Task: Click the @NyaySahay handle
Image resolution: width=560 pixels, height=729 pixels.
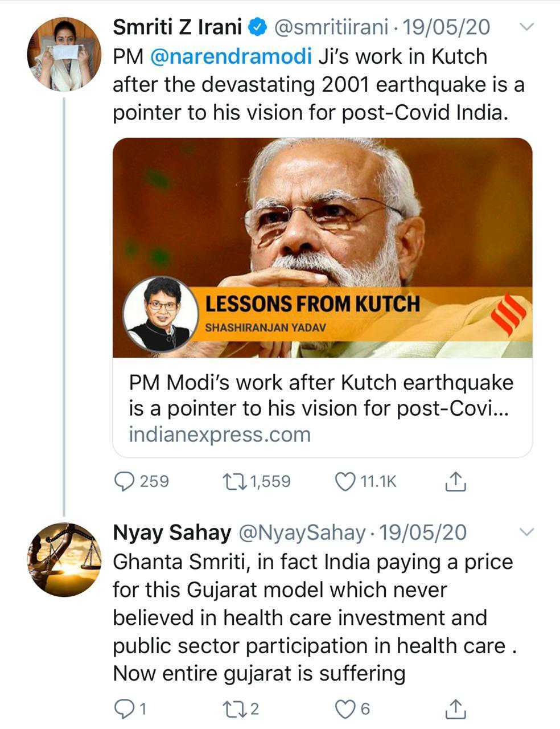Action: coord(300,533)
